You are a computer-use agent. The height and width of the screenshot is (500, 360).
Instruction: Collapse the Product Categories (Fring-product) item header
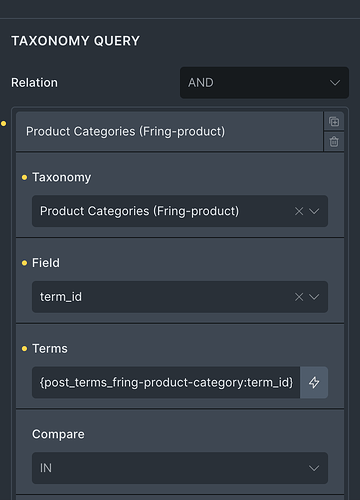click(x=169, y=131)
